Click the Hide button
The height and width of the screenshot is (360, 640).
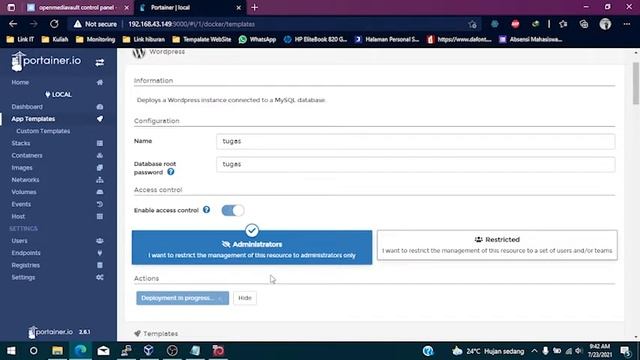coord(245,298)
